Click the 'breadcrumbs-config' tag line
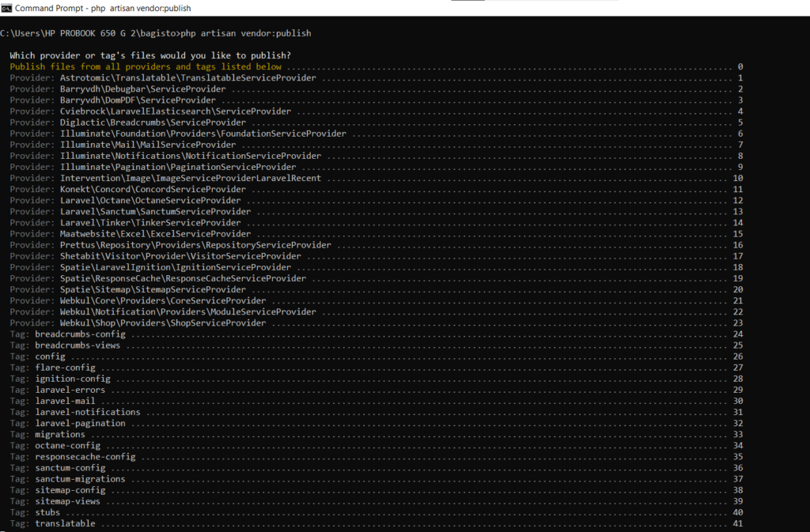 (x=80, y=334)
